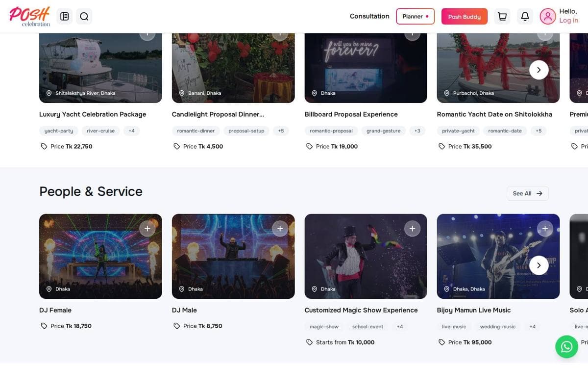Select the grand-gesture tag
588x368 pixels.
(x=384, y=131)
